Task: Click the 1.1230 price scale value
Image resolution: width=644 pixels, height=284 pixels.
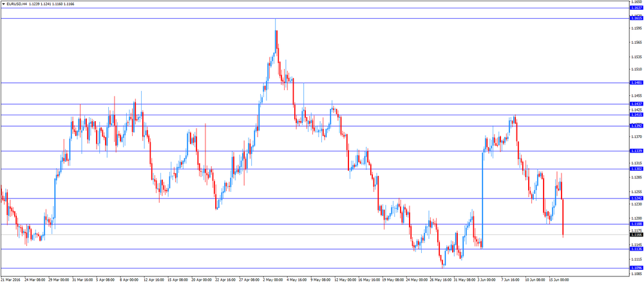Action: click(x=637, y=204)
